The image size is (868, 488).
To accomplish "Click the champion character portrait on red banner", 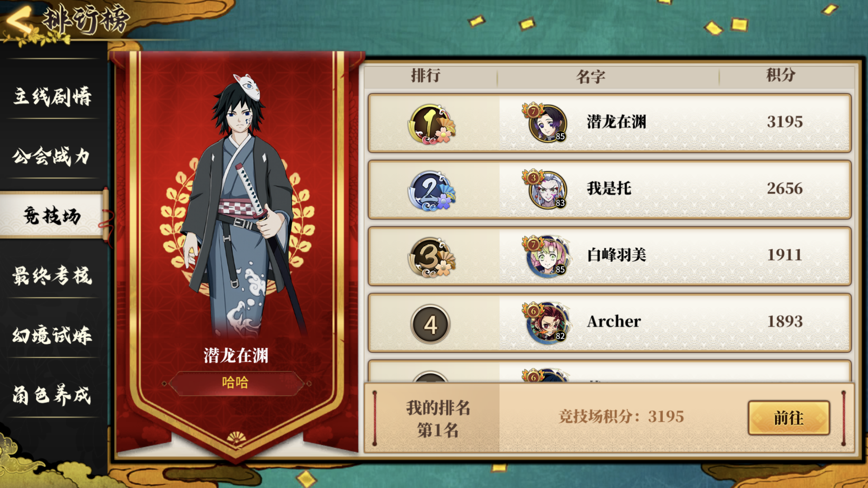I will pyautogui.click(x=240, y=204).
